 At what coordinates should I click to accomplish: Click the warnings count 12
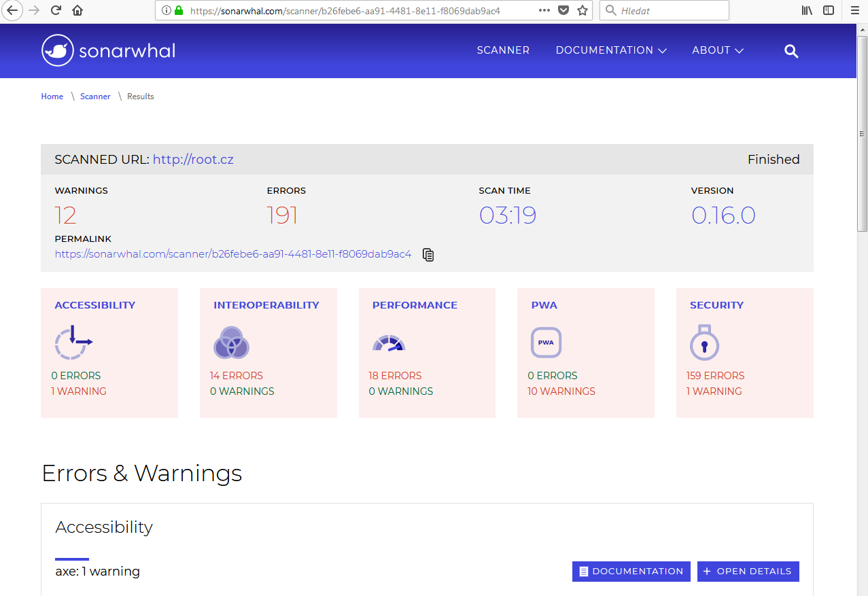pos(65,215)
